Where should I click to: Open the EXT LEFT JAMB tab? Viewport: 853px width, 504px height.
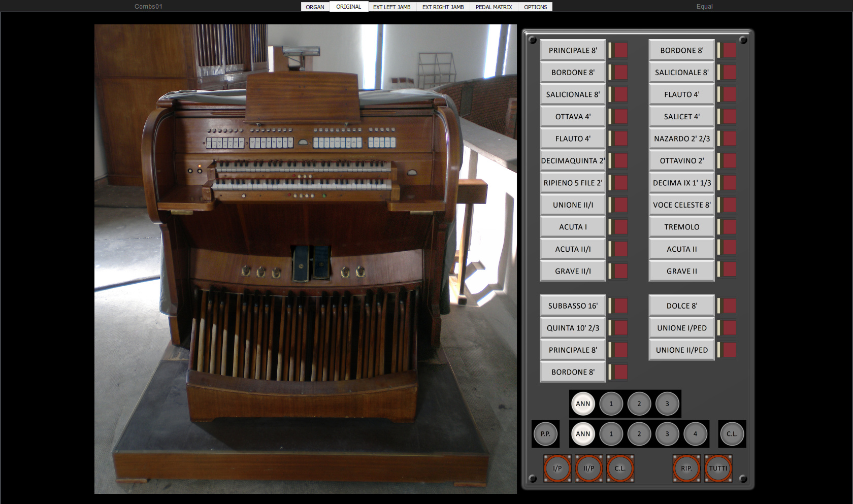[x=391, y=7]
